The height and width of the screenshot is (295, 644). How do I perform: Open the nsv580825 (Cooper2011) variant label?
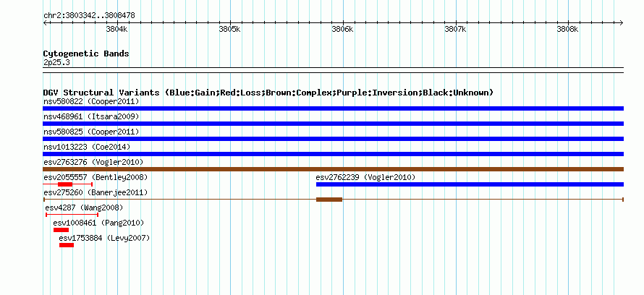[91, 132]
